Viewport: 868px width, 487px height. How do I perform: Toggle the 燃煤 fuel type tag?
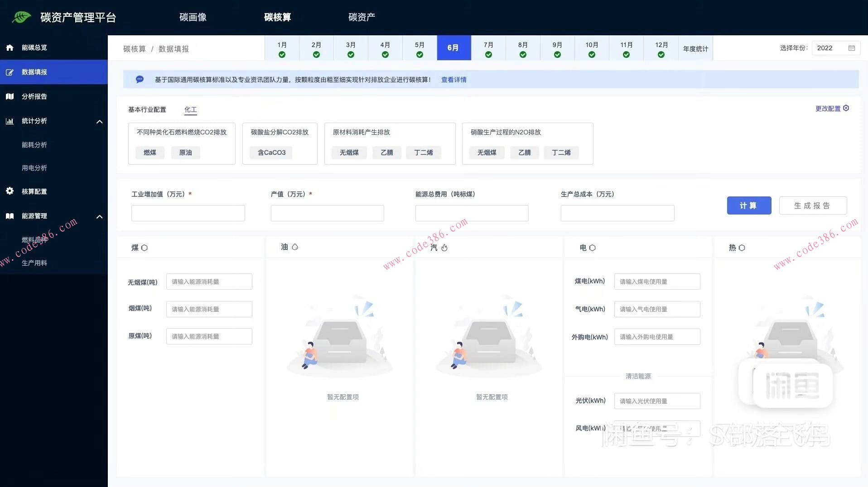tap(149, 153)
